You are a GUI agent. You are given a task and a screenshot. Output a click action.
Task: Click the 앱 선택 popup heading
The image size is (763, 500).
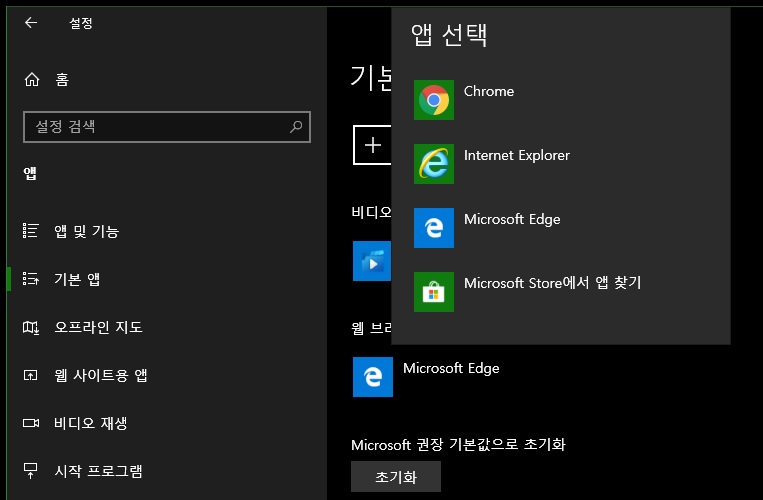tap(449, 35)
